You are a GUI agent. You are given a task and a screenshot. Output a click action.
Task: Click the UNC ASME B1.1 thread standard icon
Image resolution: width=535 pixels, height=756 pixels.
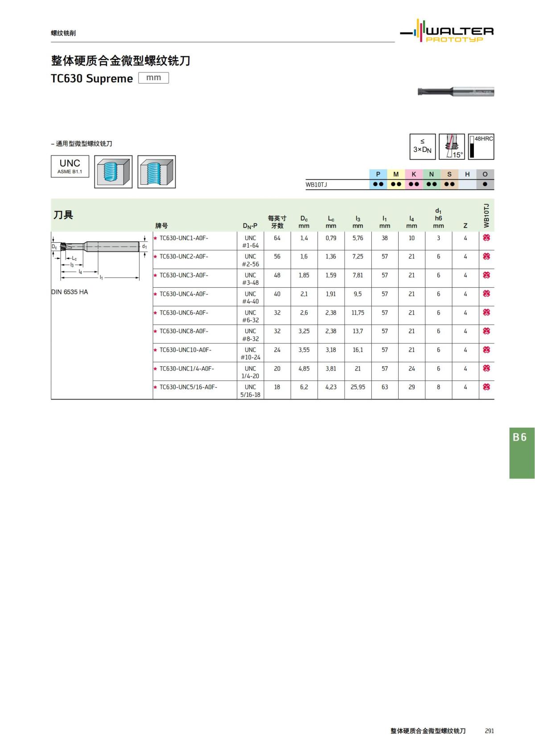70,166
